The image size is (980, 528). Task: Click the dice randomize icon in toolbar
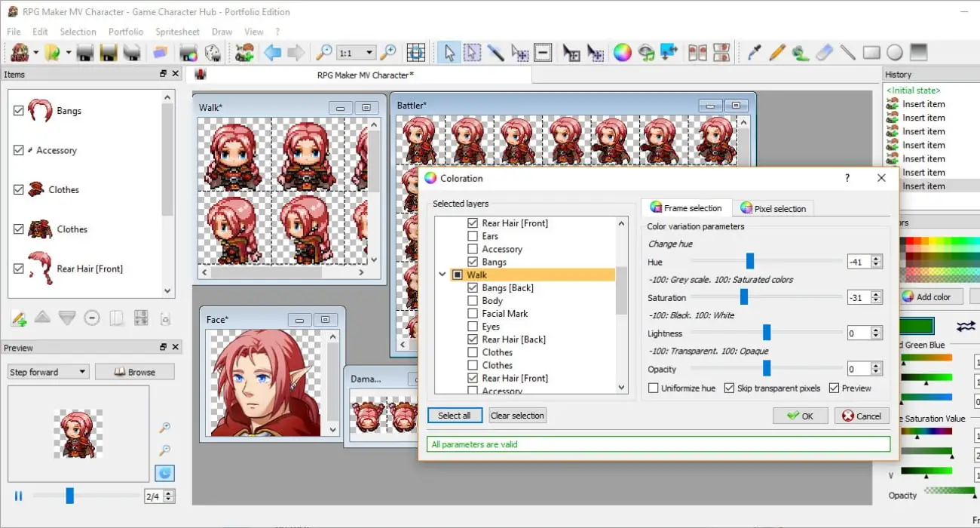coord(213,52)
